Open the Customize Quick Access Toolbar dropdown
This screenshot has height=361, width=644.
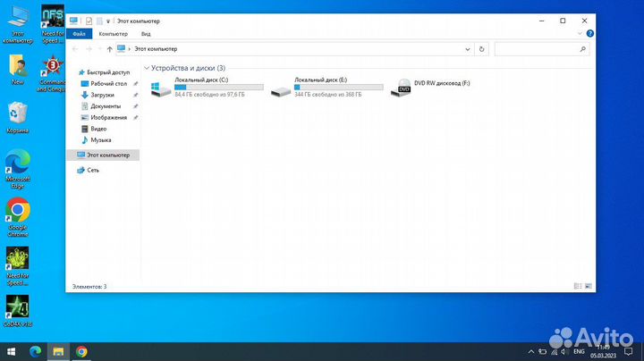108,21
